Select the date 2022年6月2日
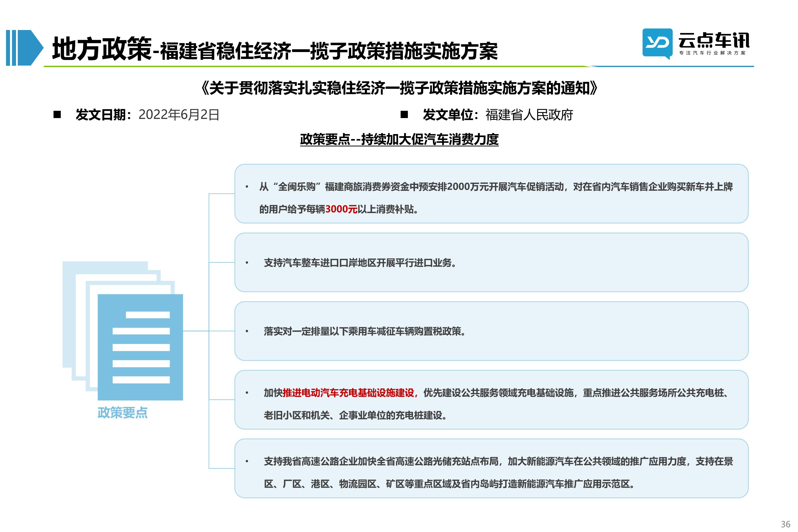The height and width of the screenshot is (532, 798). [179, 115]
